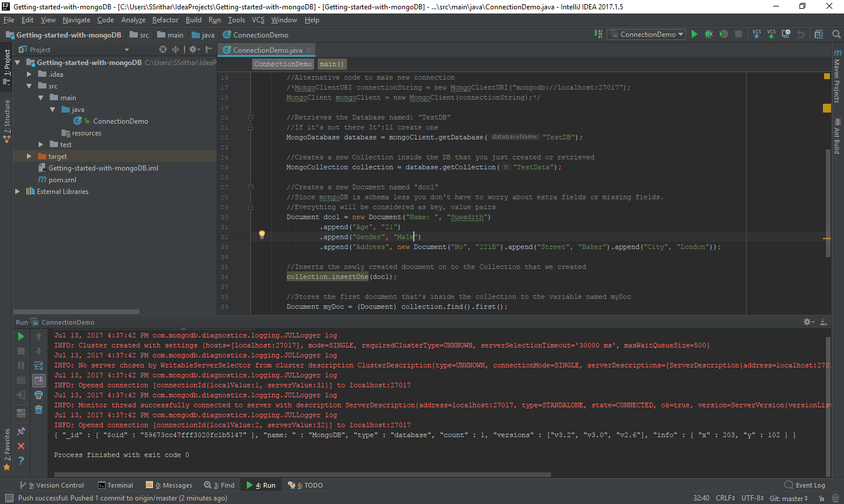The width and height of the screenshot is (844, 504).
Task: Close the Run tab with red X
Action: click(x=21, y=446)
